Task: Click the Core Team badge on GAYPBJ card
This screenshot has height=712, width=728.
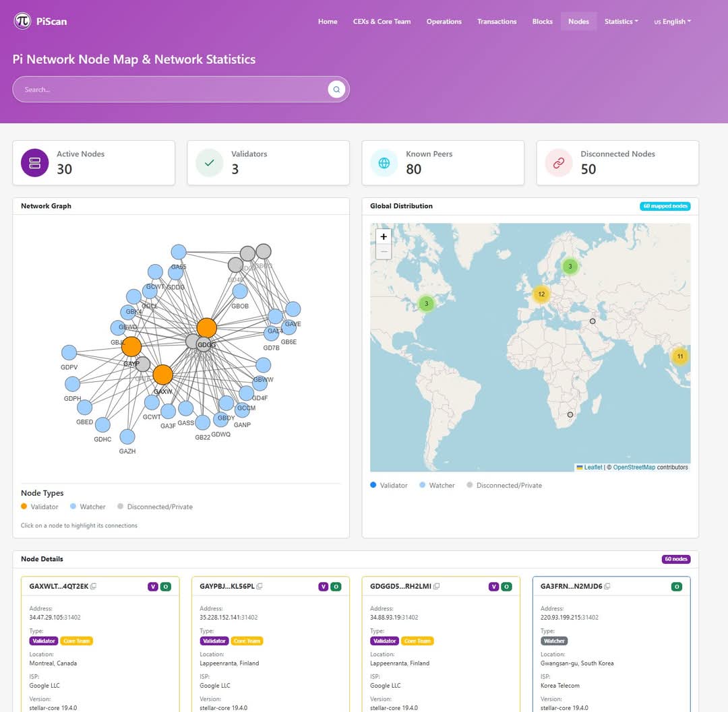Action: (247, 641)
